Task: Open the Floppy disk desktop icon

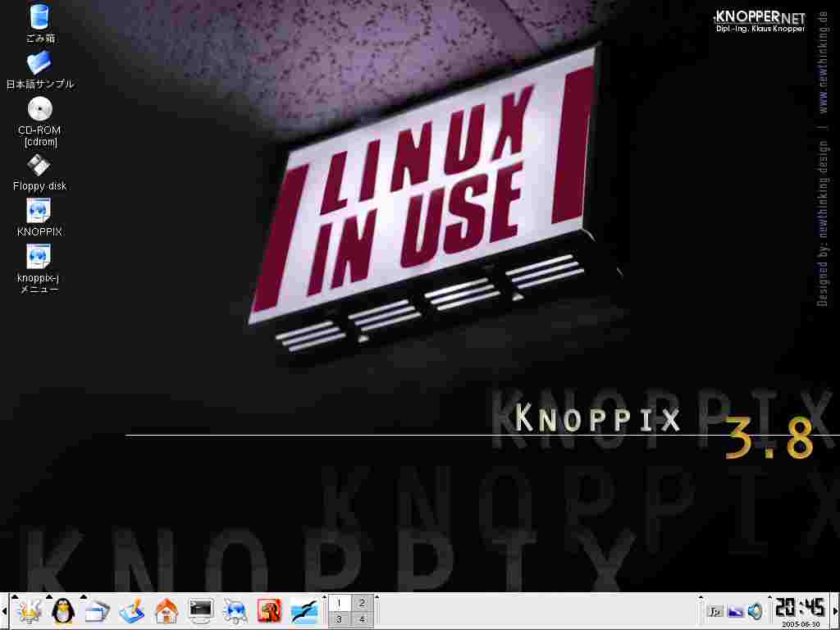Action: click(x=39, y=166)
